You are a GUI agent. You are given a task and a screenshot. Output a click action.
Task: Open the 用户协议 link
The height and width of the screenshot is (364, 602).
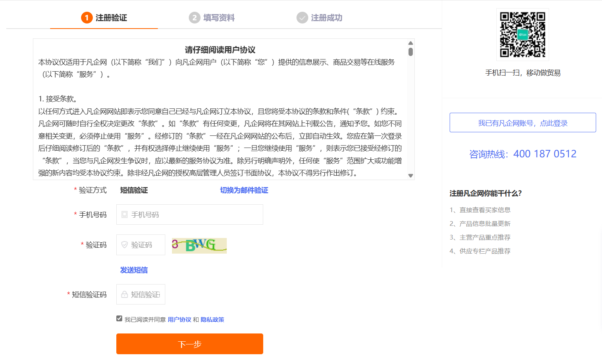(x=179, y=320)
